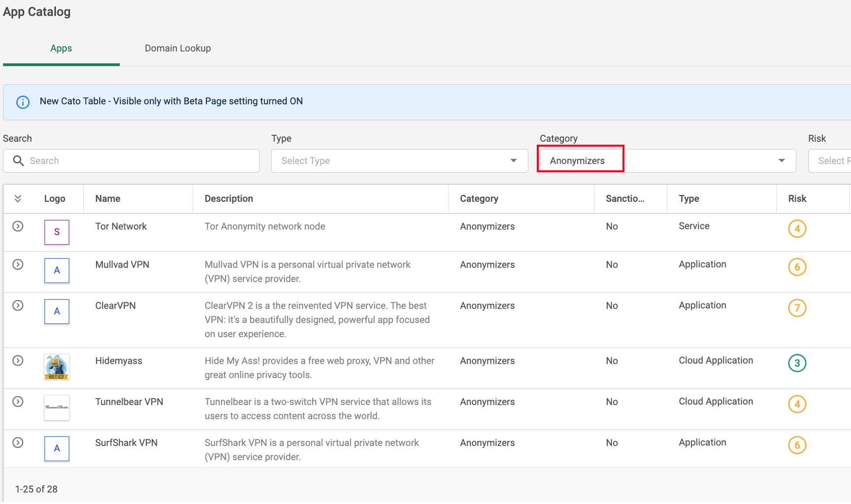Switch to the Domain Lookup tab
851x504 pixels.
(177, 48)
